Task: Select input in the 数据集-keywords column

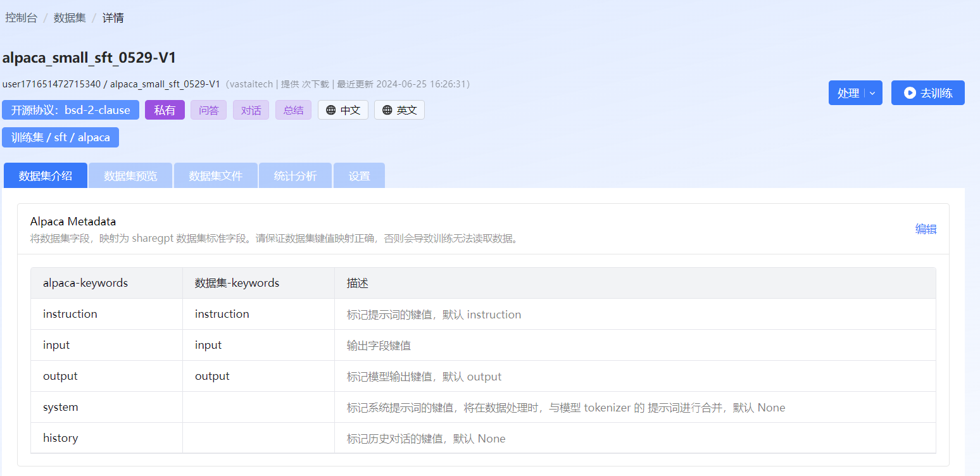Action: tap(208, 345)
